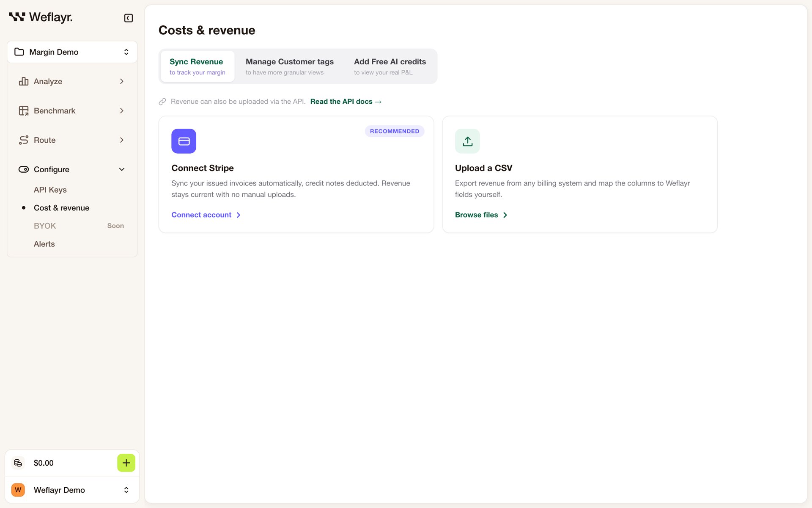Expand the Route section chevron
This screenshot has width=812, height=508.
[122, 140]
